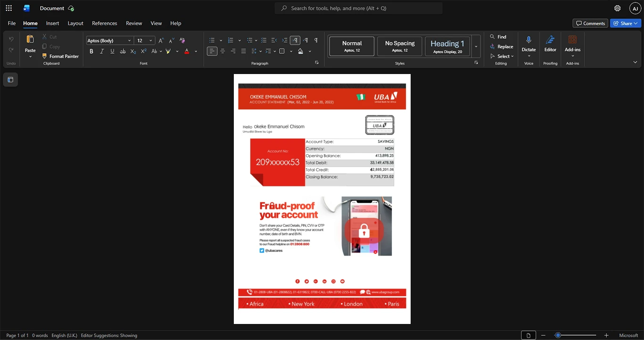Viewport: 644px width, 340px height.
Task: Adjust the zoom slider handle
Action: [558, 335]
